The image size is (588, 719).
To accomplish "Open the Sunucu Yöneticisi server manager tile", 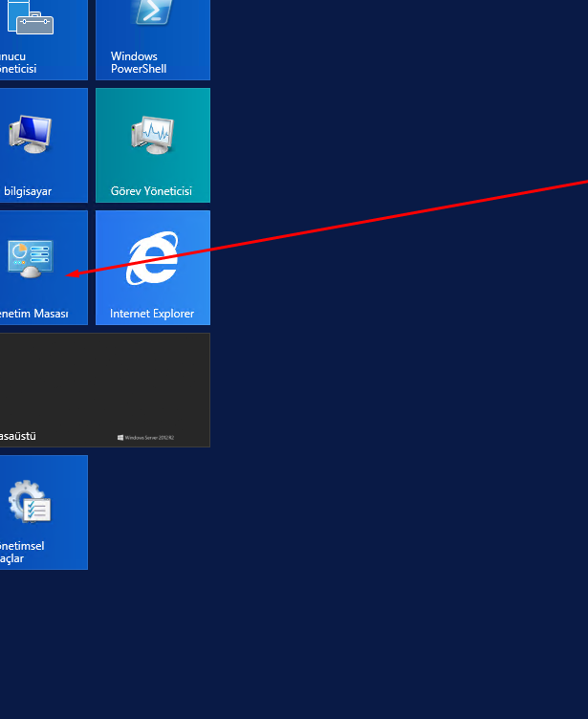I will tap(44, 39).
